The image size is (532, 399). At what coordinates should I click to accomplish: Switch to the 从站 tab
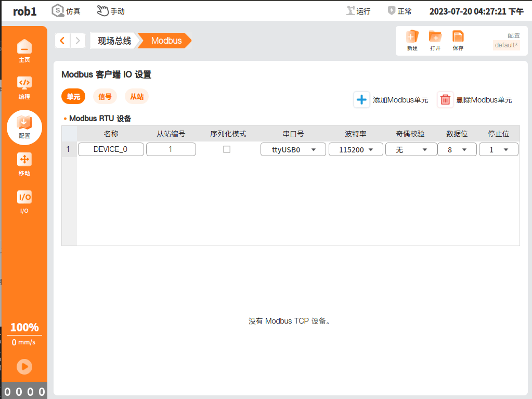(137, 97)
